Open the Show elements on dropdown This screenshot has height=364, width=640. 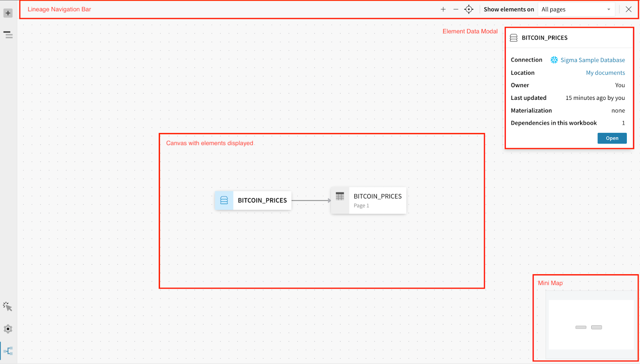point(576,10)
